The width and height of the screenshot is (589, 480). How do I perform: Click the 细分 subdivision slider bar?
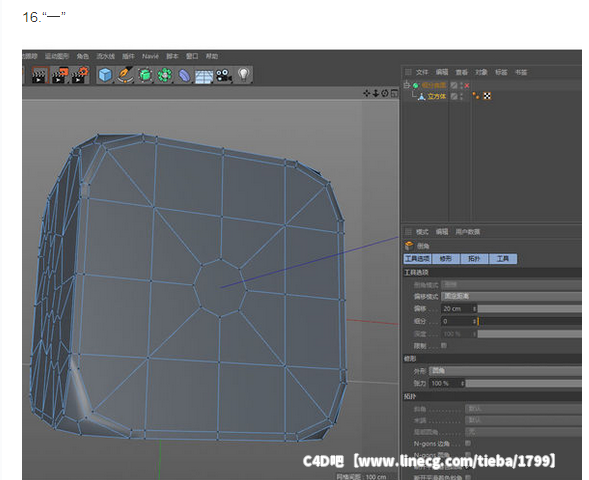(530, 322)
